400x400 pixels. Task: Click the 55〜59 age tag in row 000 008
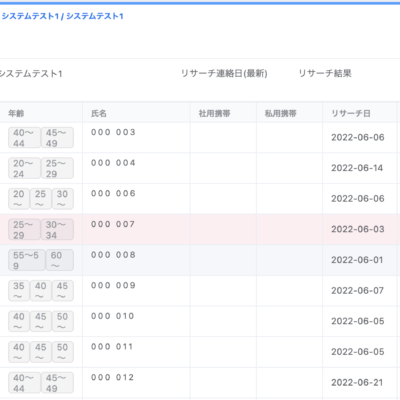coord(26,260)
